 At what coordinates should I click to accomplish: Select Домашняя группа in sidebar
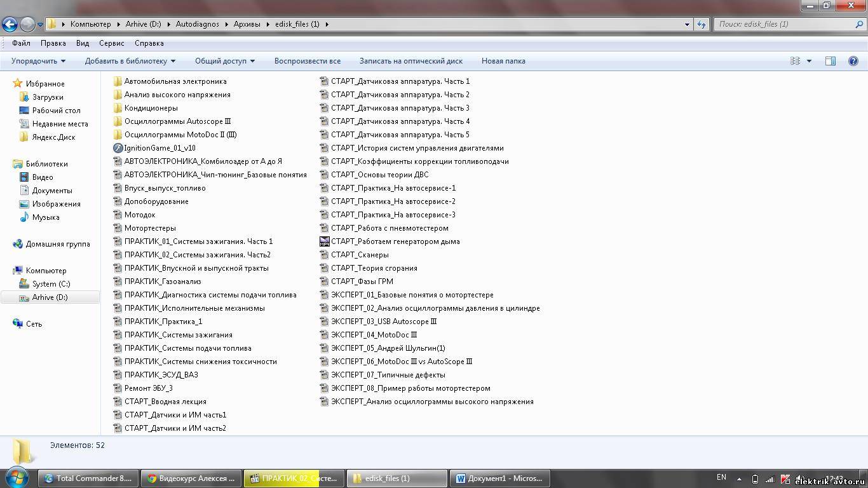[58, 244]
